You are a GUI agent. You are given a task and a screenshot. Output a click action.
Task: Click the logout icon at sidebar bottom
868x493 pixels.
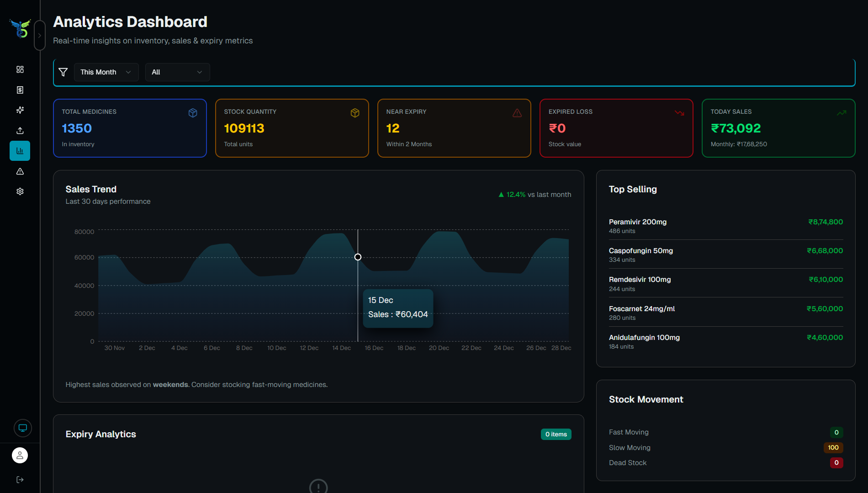tap(20, 479)
